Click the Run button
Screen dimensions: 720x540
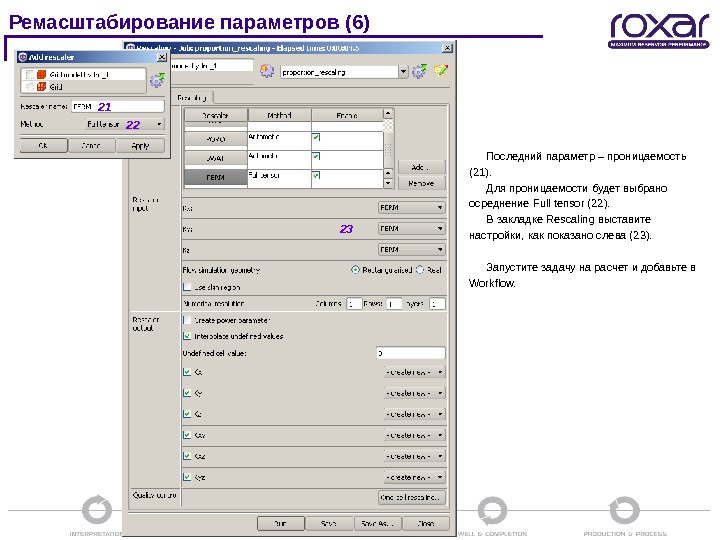click(281, 523)
